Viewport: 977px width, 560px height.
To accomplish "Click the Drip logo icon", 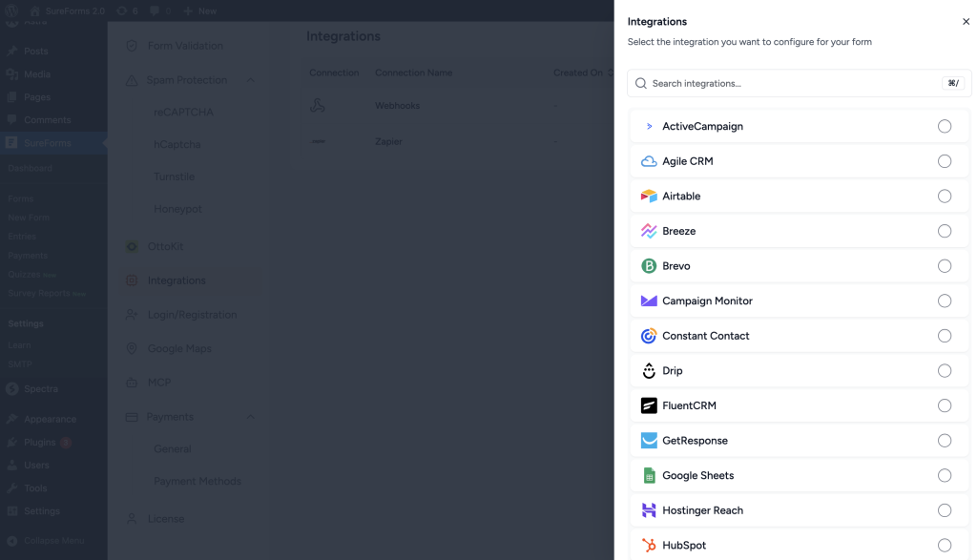I will coord(649,371).
